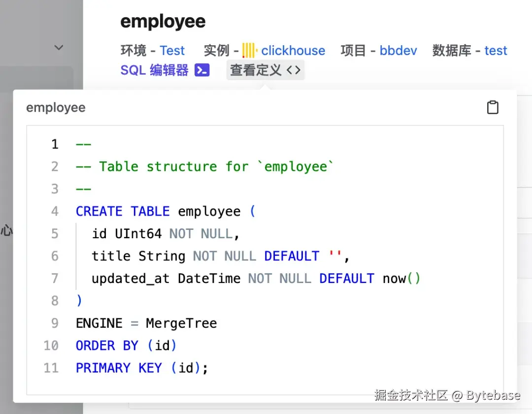Open the SQL 编辑器 link

click(154, 70)
